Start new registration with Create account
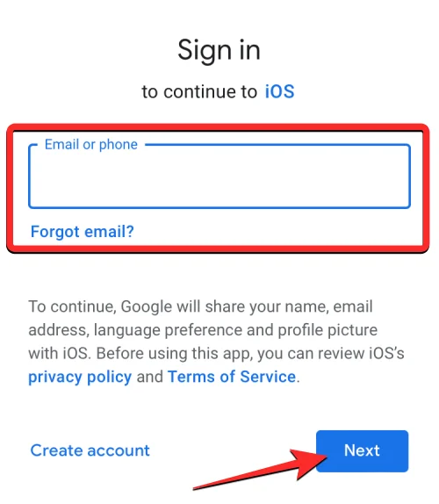 click(x=90, y=450)
